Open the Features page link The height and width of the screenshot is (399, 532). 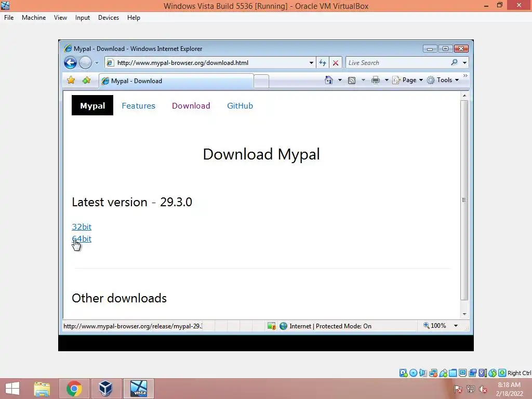click(138, 106)
